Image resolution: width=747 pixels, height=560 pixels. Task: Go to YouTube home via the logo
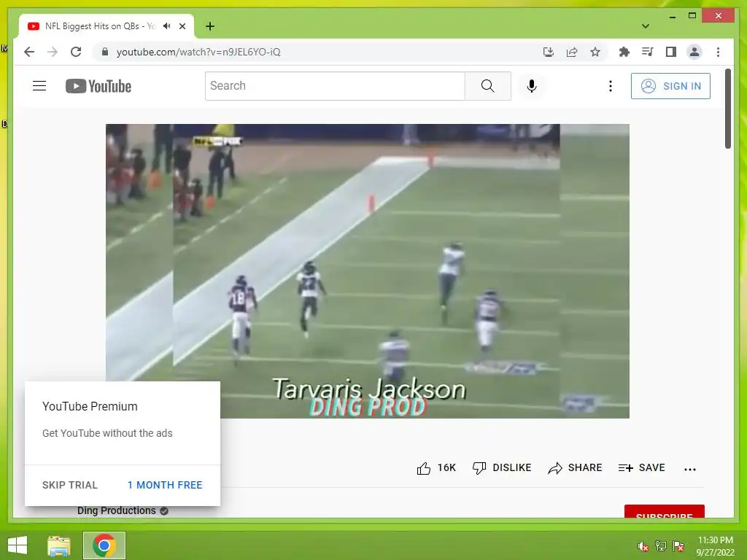coord(98,86)
